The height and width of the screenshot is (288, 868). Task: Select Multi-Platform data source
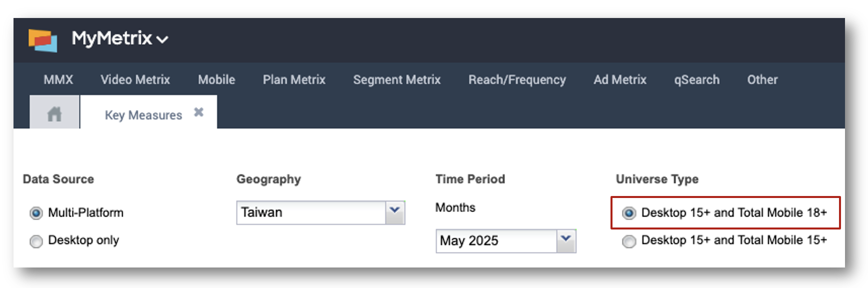[x=36, y=213]
